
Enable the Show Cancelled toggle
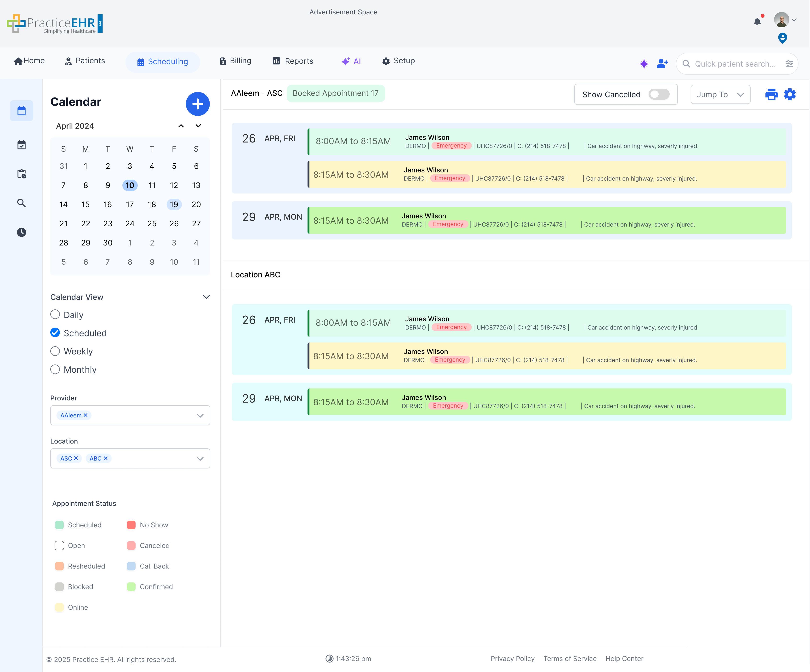click(659, 94)
